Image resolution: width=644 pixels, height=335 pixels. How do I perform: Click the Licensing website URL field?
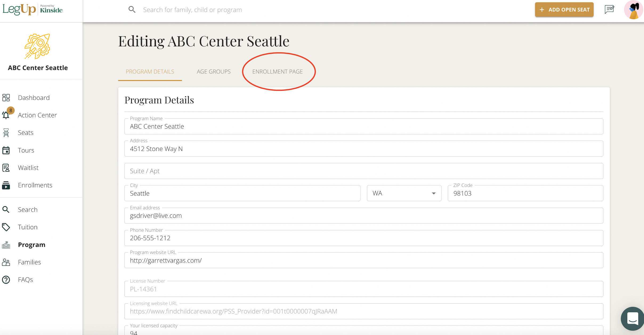pos(364,311)
